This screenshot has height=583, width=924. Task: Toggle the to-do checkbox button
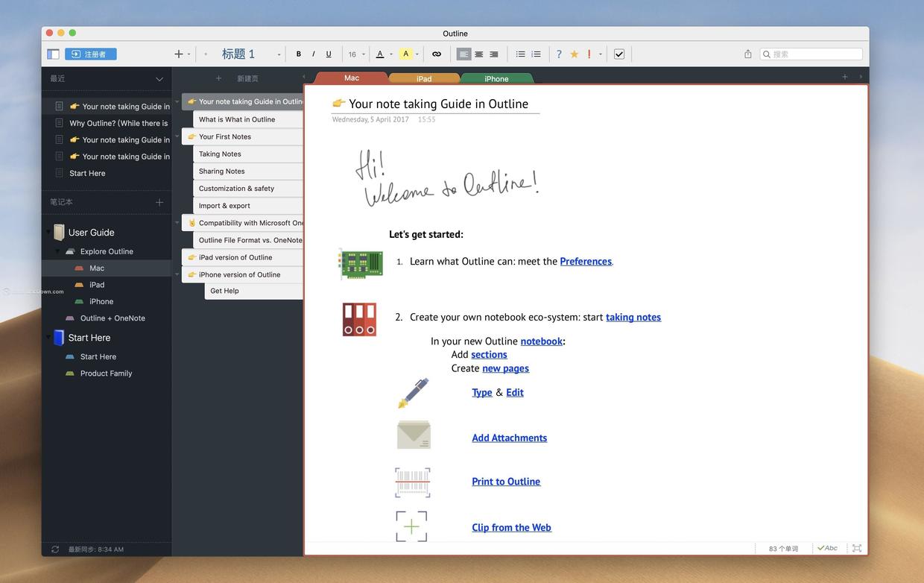(x=619, y=54)
